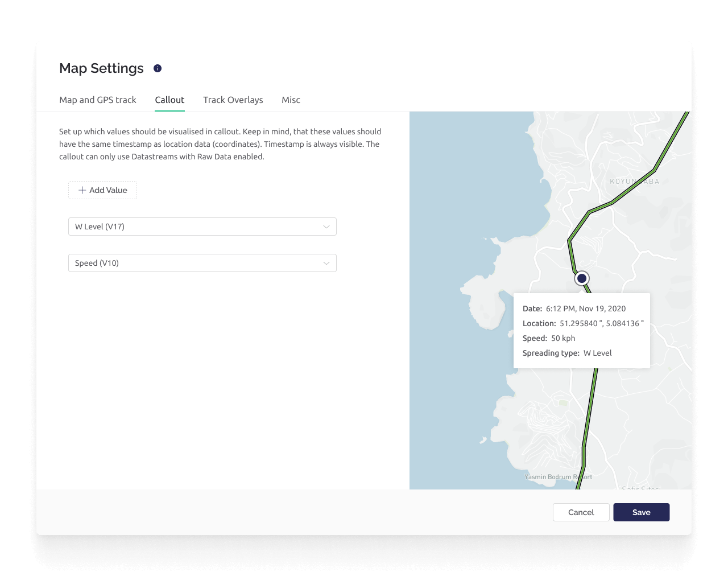The width and height of the screenshot is (728, 576).
Task: Click the KOYUNBABA label on the map
Action: 634,182
